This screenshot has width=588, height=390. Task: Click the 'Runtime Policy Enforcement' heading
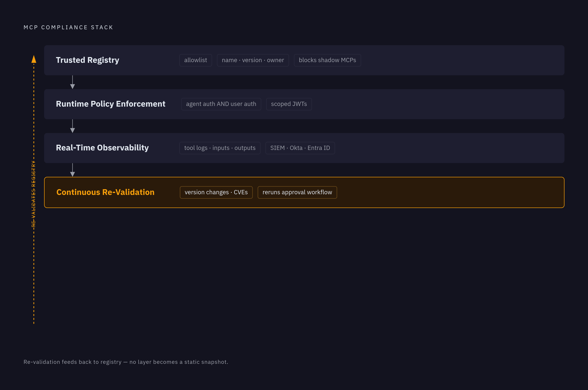(111, 104)
